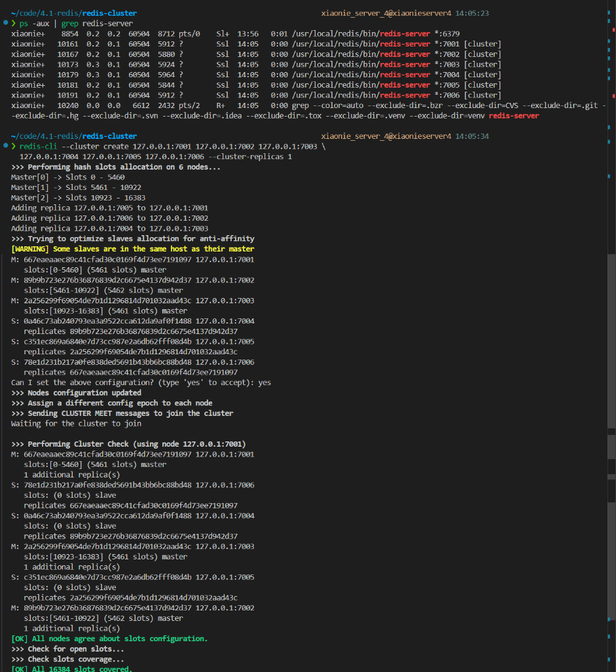Viewport: 616px width, 672px height.
Task: Click the 'Master[0] -> Slots 0 - 5460' line
Action: (x=67, y=177)
